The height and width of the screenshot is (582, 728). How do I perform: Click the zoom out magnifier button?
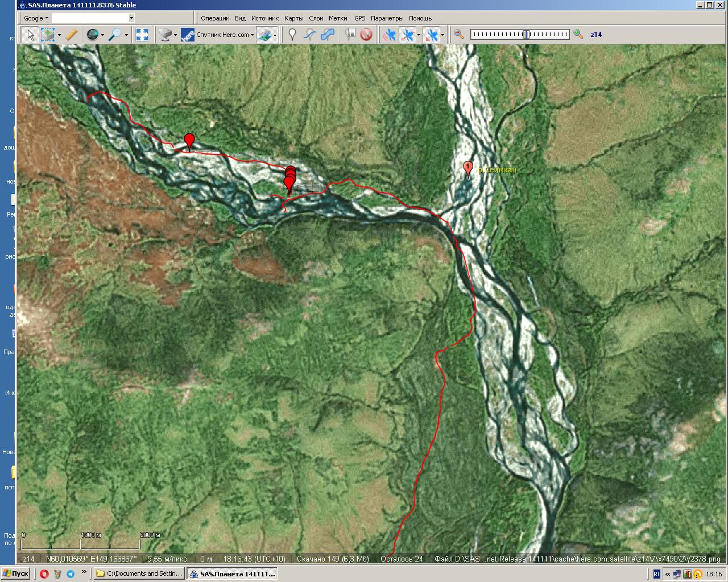coord(459,35)
